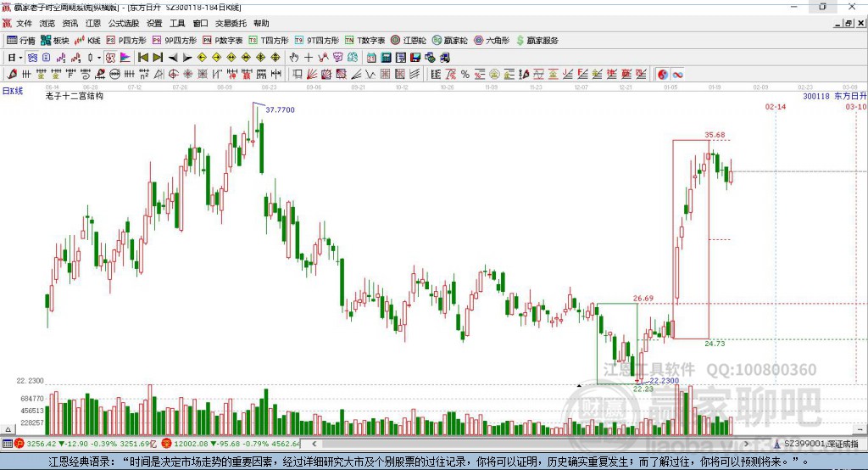Viewport: 868px width, 470px height.
Task: Open the 设置 menu
Action: [154, 23]
